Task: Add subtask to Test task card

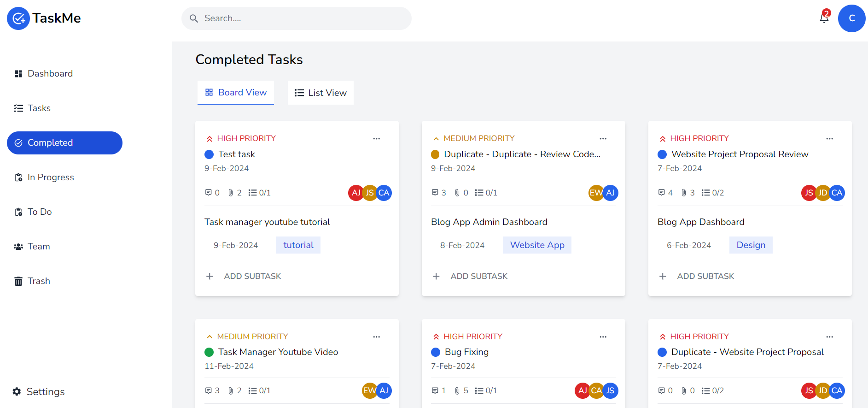Action: tap(243, 276)
